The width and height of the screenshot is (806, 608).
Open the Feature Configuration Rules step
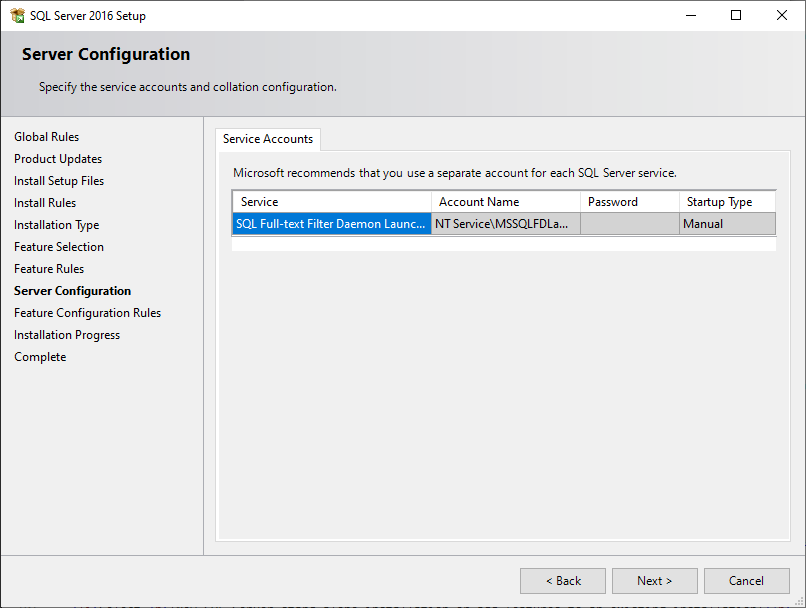[x=87, y=312]
